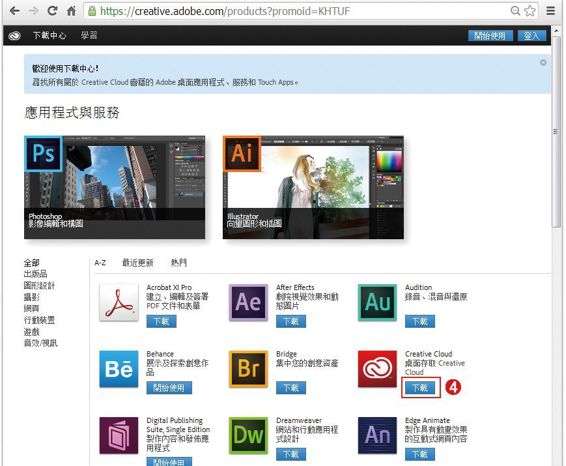Select the 熱門 sorting tab

click(x=179, y=262)
